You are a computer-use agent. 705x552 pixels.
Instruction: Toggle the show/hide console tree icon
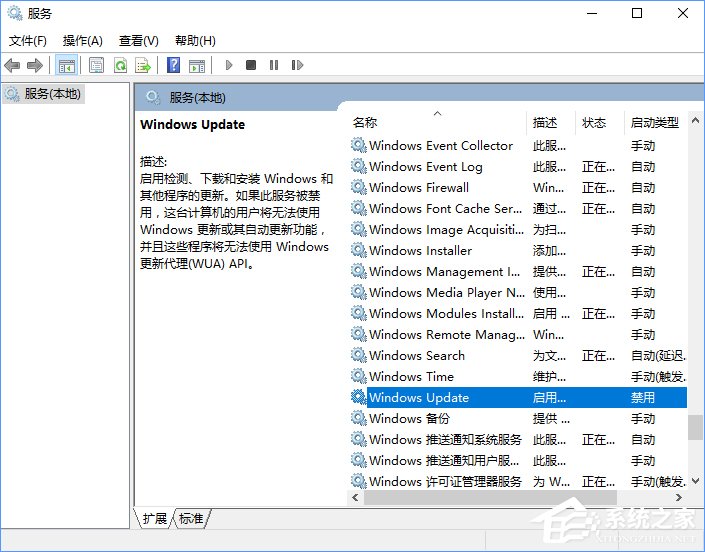[x=67, y=66]
